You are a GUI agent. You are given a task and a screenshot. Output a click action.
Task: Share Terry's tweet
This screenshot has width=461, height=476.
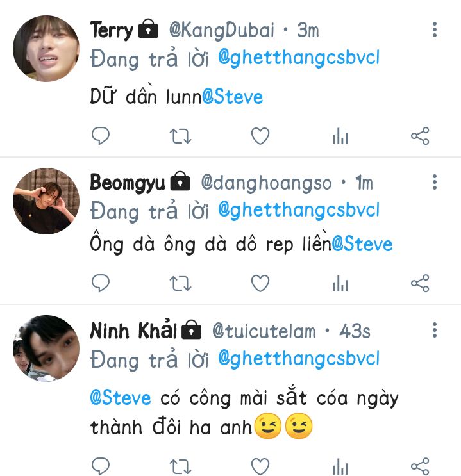[x=420, y=136]
